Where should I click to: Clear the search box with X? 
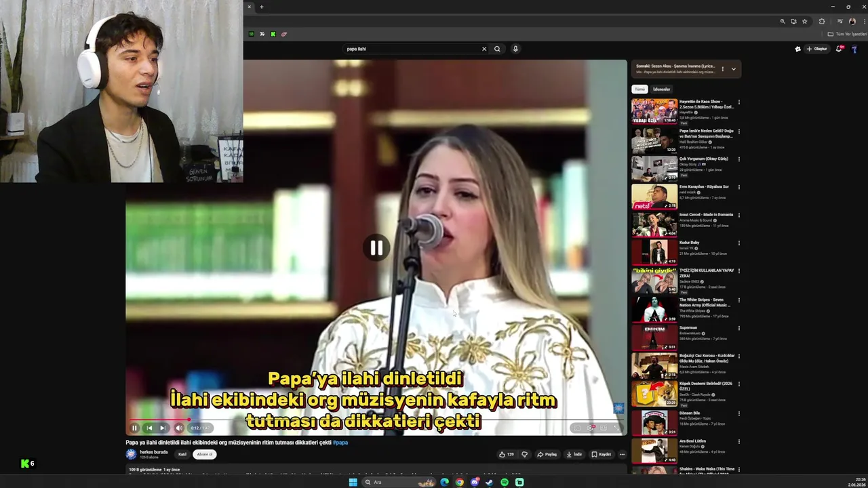tap(484, 49)
